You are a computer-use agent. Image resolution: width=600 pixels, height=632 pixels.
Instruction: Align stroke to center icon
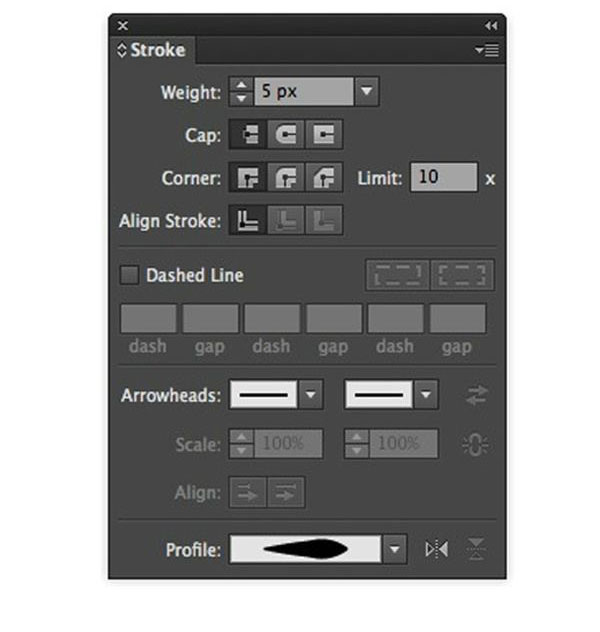(247, 221)
